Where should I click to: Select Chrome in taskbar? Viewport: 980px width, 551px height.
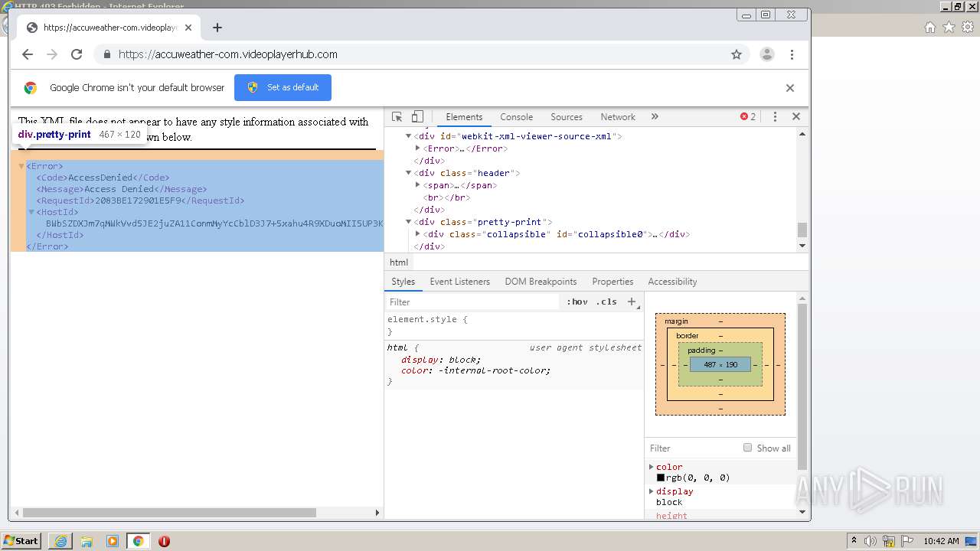[x=138, y=541]
